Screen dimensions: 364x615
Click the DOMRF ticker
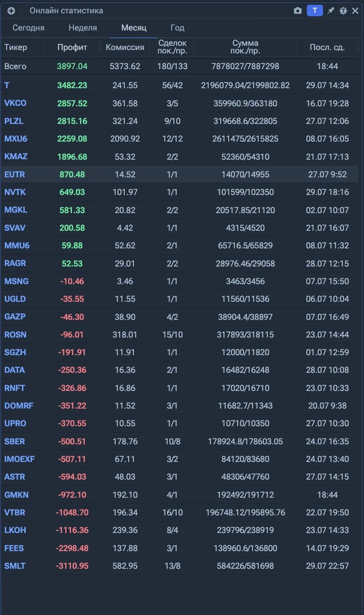pos(19,406)
